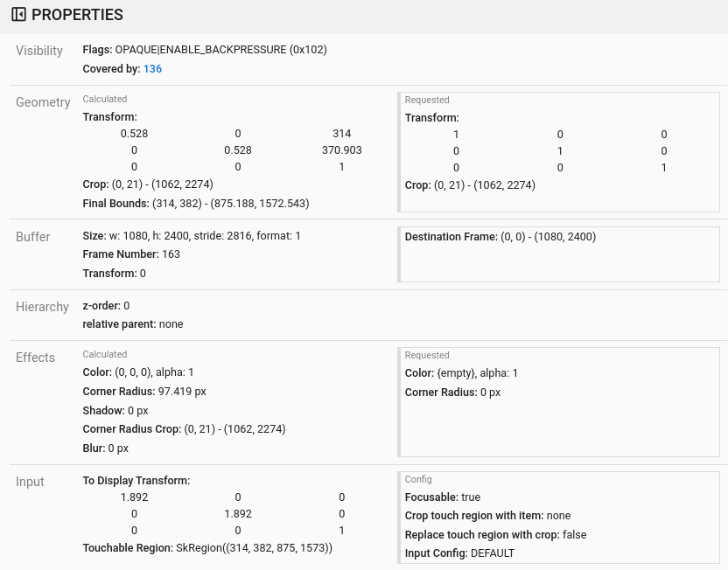Select the OPAQUE|ENABLE_BACKPRESSURE flags value

pos(220,50)
